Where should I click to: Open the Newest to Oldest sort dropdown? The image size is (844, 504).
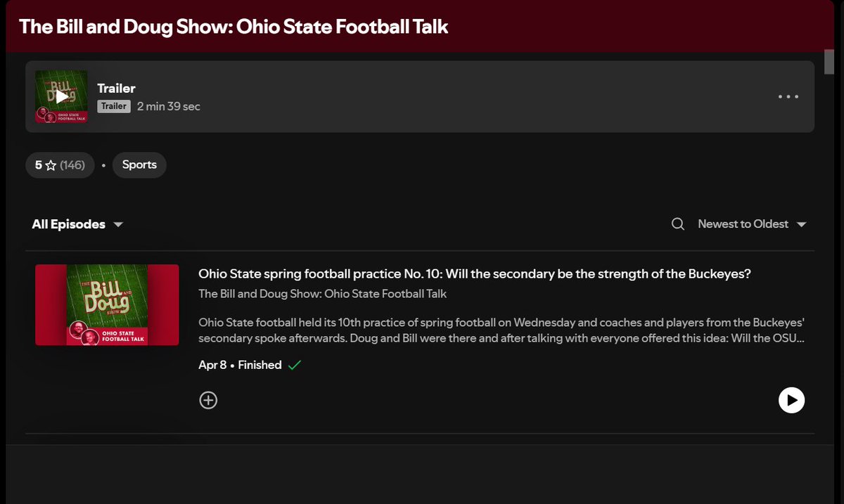pos(752,224)
